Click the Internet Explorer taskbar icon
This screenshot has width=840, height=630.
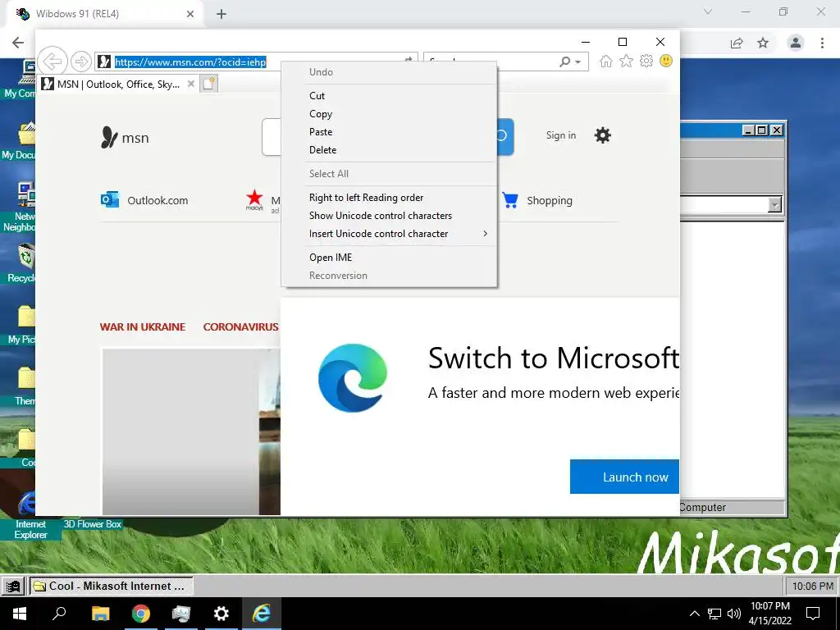coord(262,614)
